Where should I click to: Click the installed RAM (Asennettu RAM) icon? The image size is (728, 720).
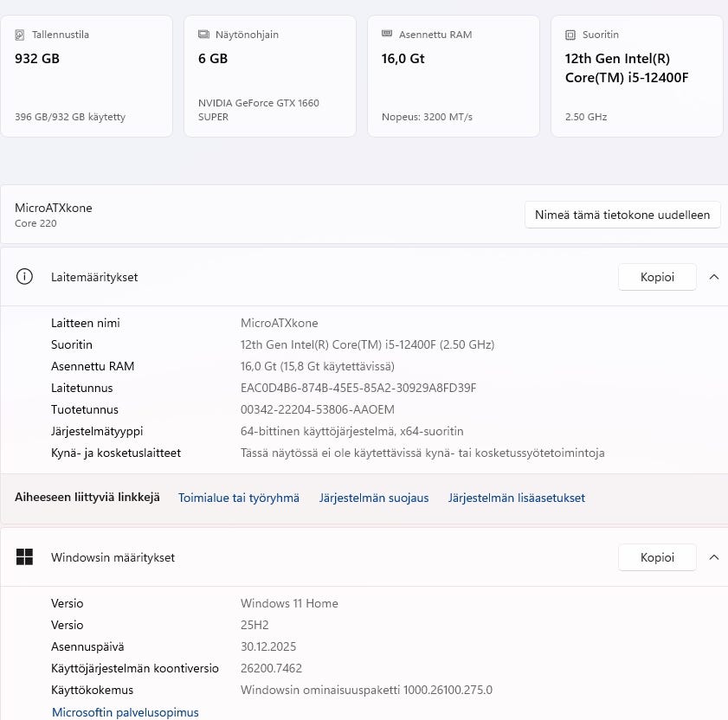point(387,35)
